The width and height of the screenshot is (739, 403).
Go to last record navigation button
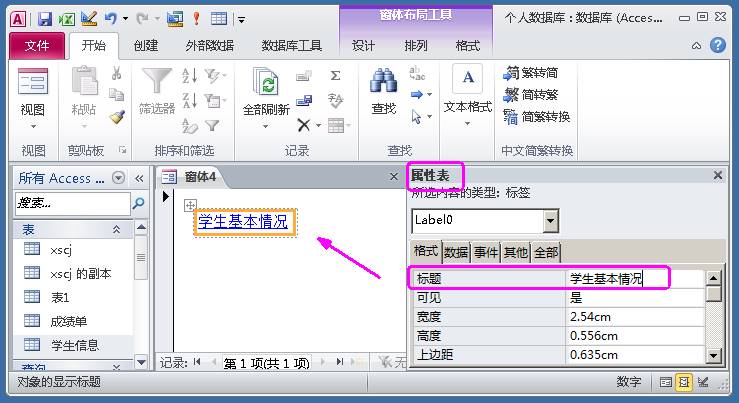(x=340, y=362)
